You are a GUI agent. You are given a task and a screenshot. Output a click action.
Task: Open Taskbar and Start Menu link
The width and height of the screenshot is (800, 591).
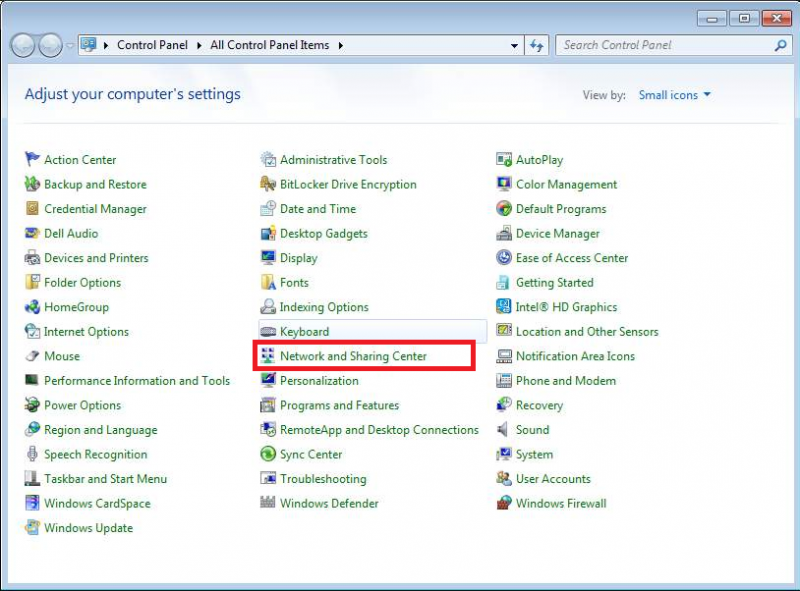coord(105,479)
